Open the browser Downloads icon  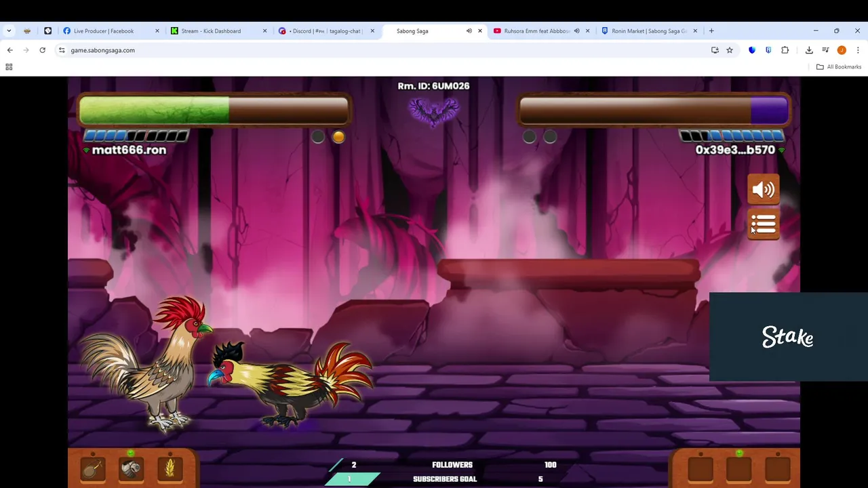coord(809,50)
